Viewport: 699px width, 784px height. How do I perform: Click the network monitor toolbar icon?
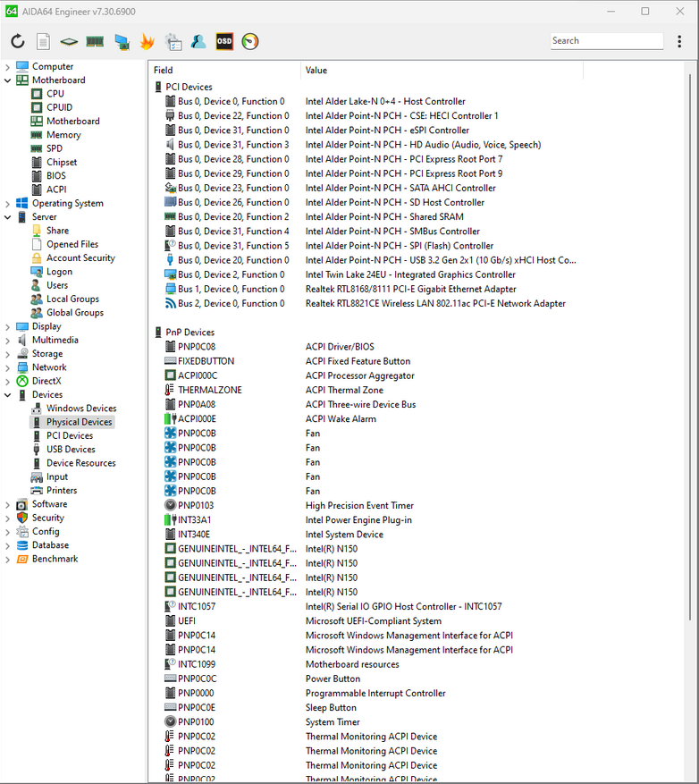(x=122, y=42)
